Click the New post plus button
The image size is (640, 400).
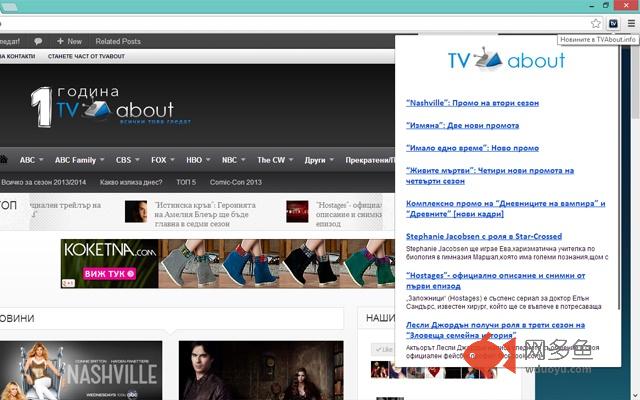(69, 41)
